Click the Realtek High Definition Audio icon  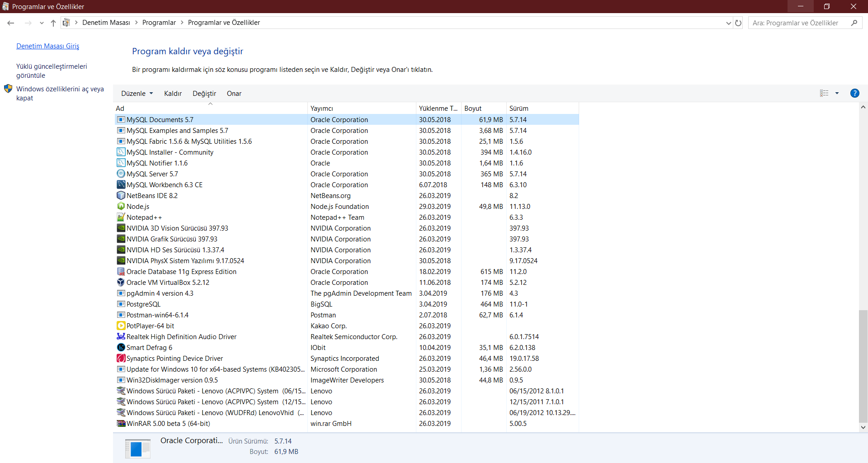point(121,336)
